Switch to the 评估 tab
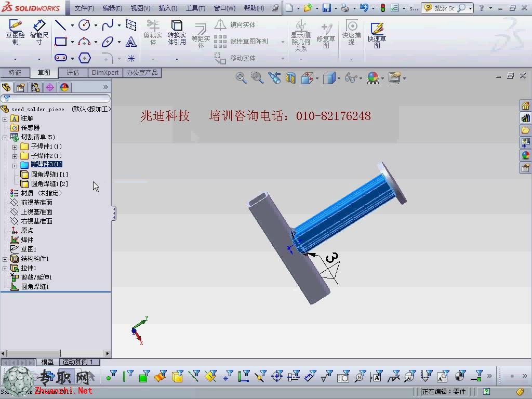This screenshot has height=399, width=532. (73, 73)
